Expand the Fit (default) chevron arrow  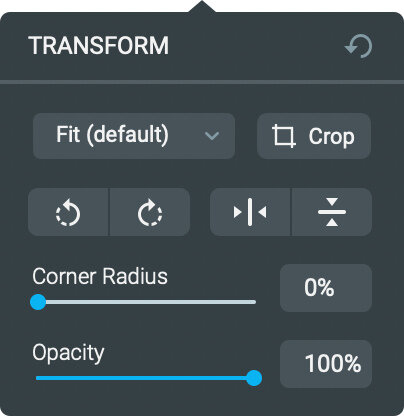point(212,136)
